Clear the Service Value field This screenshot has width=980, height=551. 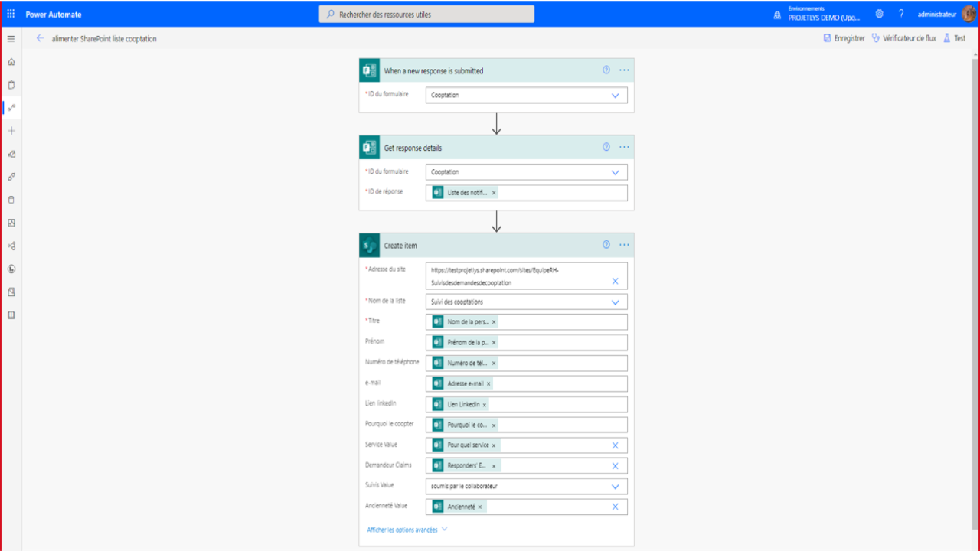click(615, 445)
